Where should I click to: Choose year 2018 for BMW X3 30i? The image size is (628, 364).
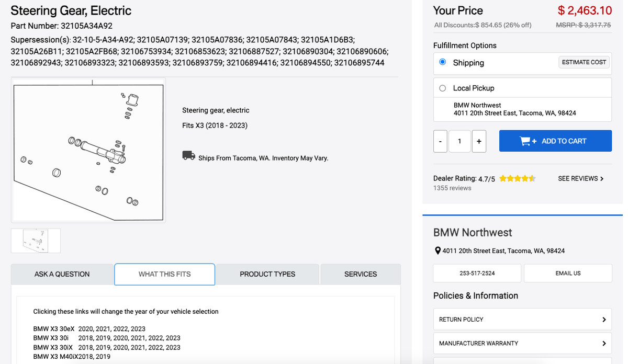pos(86,338)
